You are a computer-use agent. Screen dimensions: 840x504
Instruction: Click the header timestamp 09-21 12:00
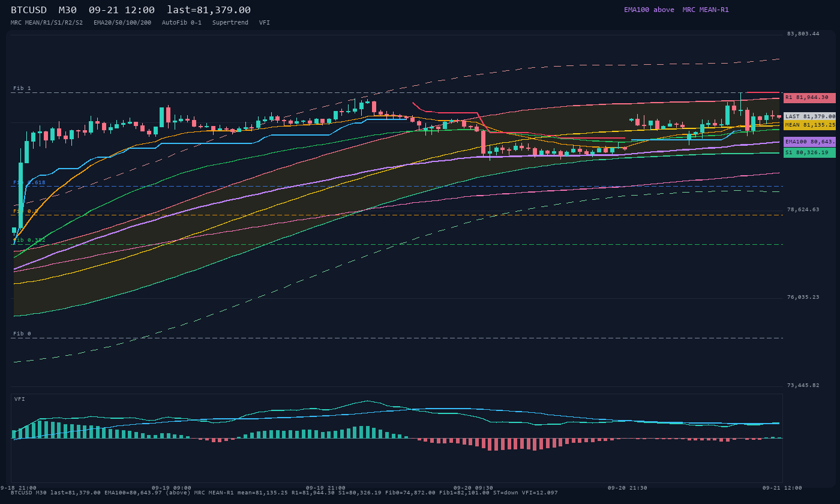pos(121,10)
